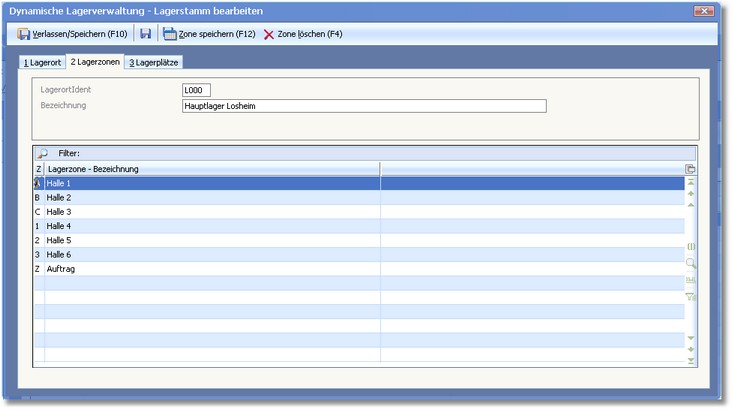Screen dimensions: 732x410
Task: Click the search magnifier icon beside the table
Action: coord(690,263)
